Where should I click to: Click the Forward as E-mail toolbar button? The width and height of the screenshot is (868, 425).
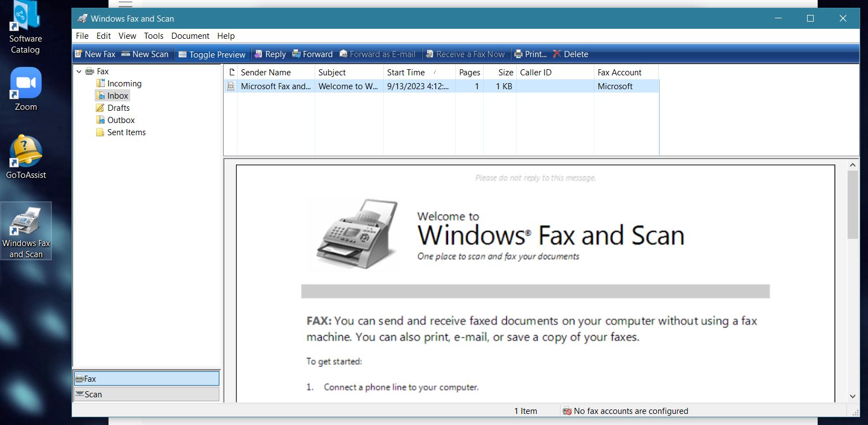click(377, 54)
